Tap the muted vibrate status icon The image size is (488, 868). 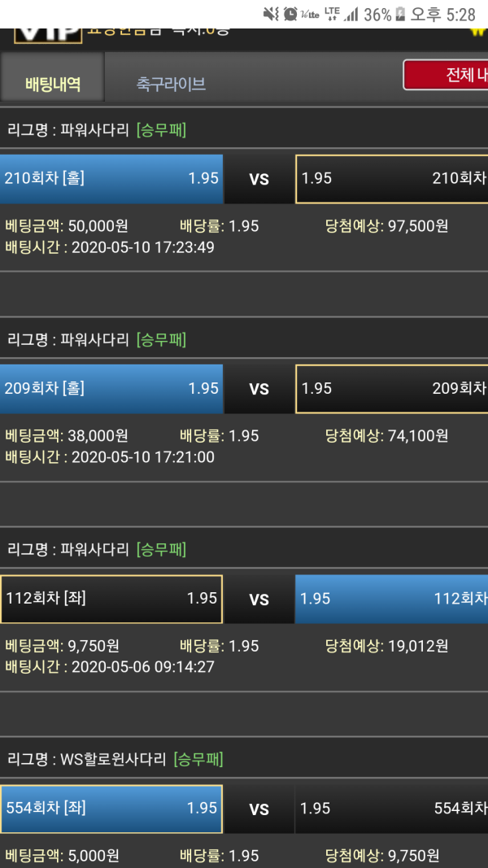[x=271, y=14]
